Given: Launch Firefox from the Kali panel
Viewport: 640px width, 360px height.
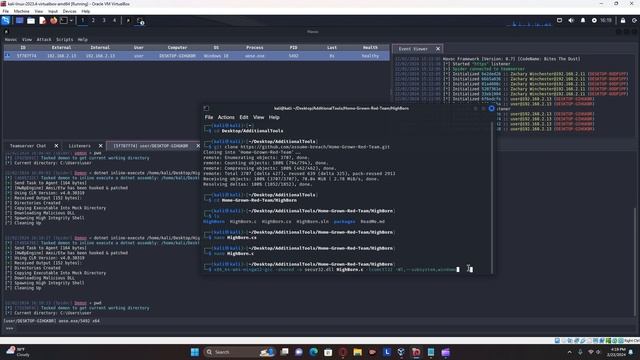Looking at the screenshot, I should click(x=53, y=20).
